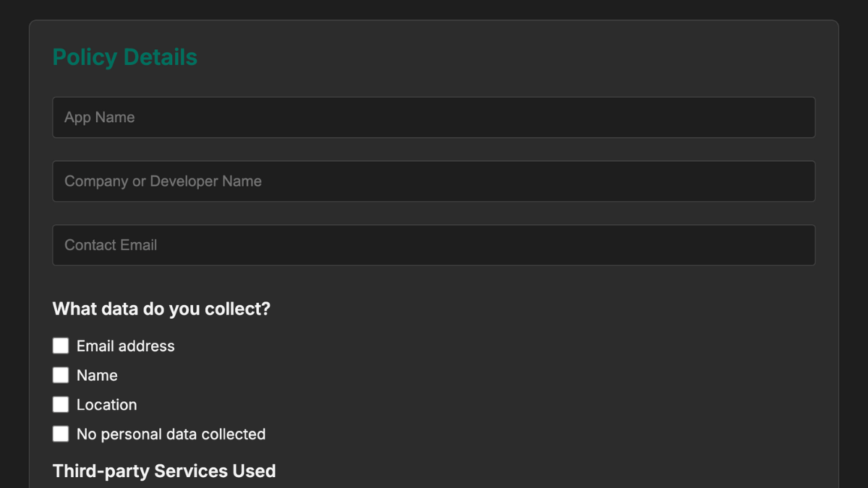Click the "Contact Email" placeholder text

click(x=111, y=245)
